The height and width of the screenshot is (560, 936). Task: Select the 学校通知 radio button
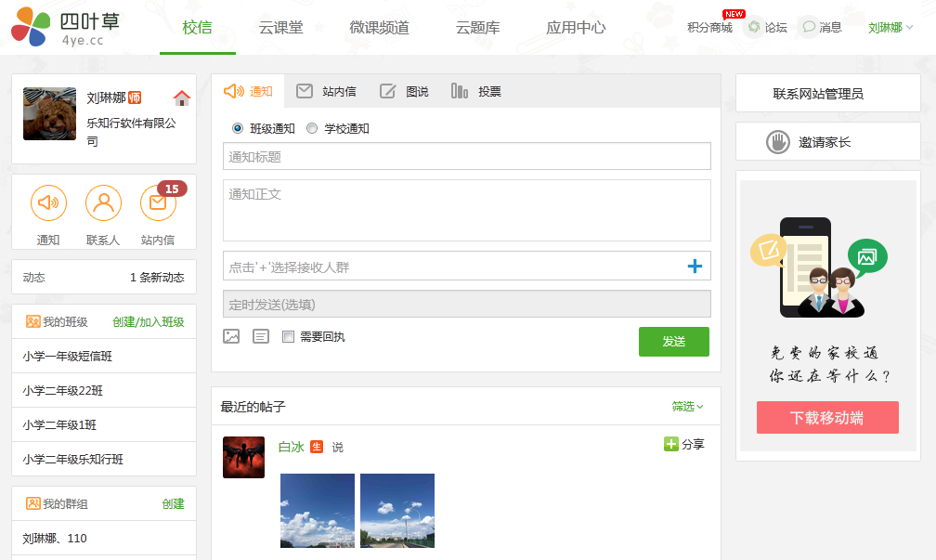point(312,128)
